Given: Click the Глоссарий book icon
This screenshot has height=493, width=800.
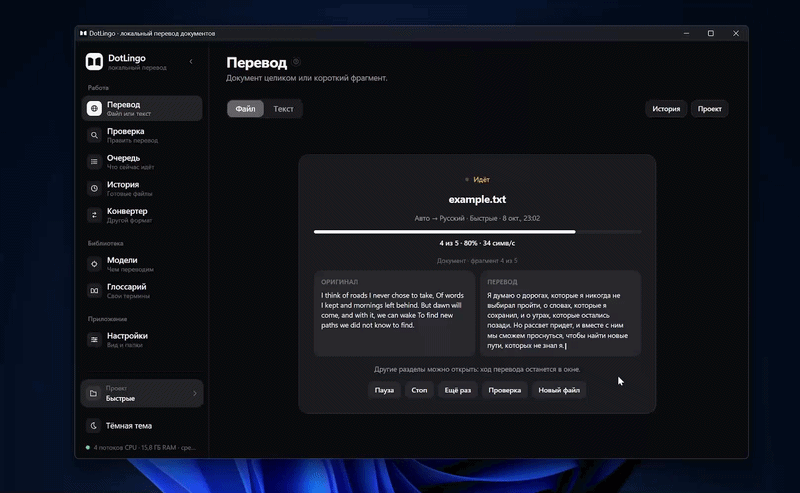Looking at the screenshot, I should (x=94, y=290).
